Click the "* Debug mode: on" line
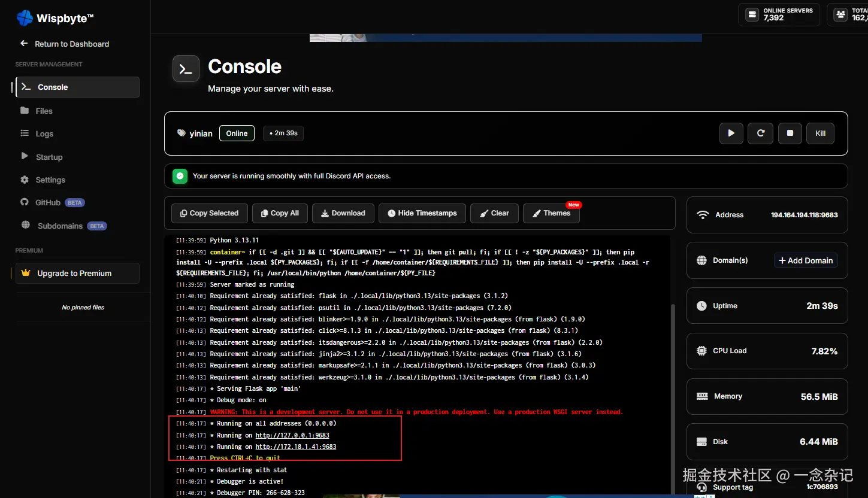This screenshot has height=498, width=868. [238, 400]
